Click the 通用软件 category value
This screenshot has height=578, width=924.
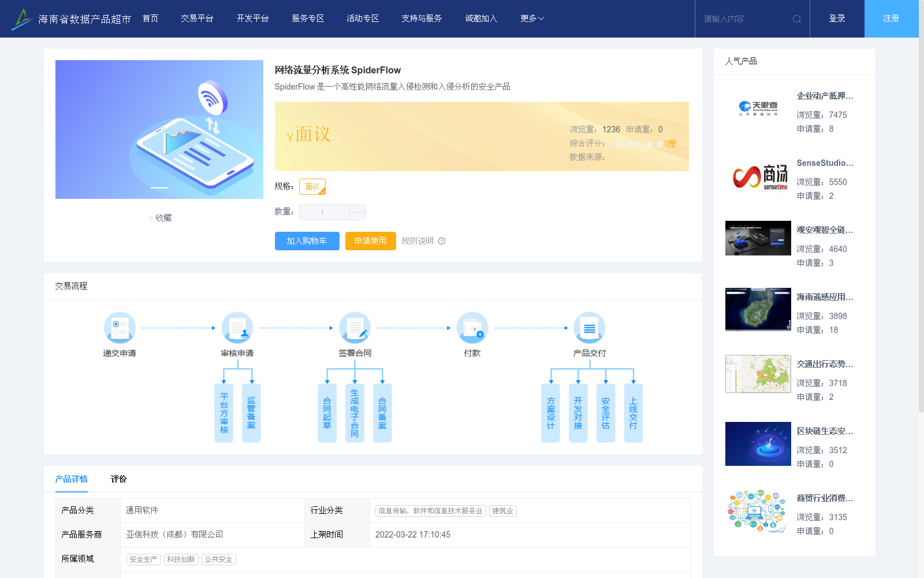point(142,510)
